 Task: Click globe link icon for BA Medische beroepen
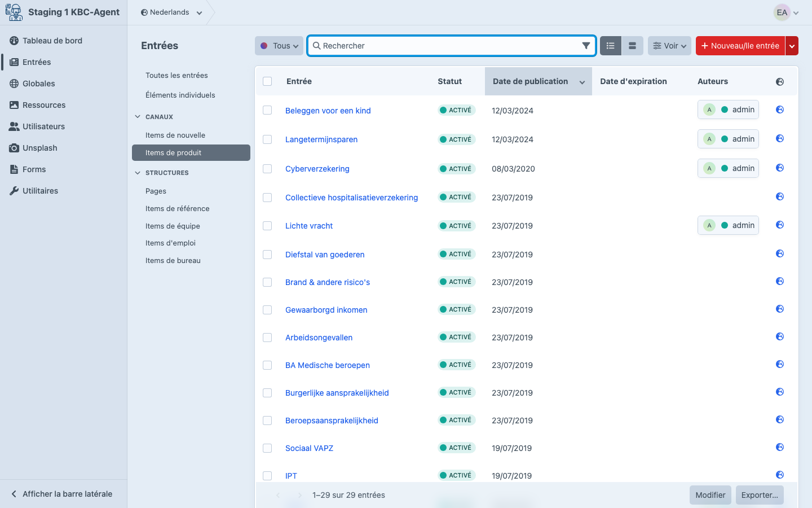(780, 364)
